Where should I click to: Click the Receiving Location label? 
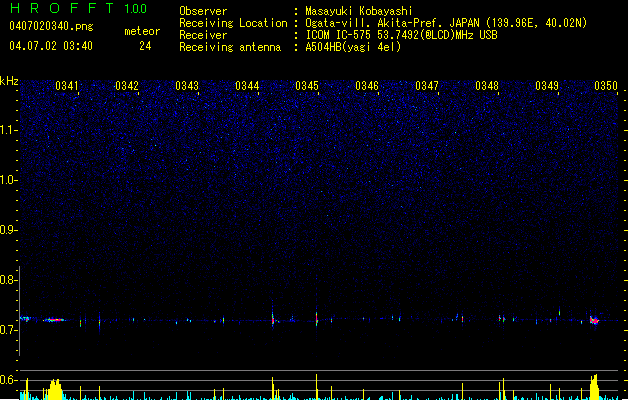click(x=233, y=23)
